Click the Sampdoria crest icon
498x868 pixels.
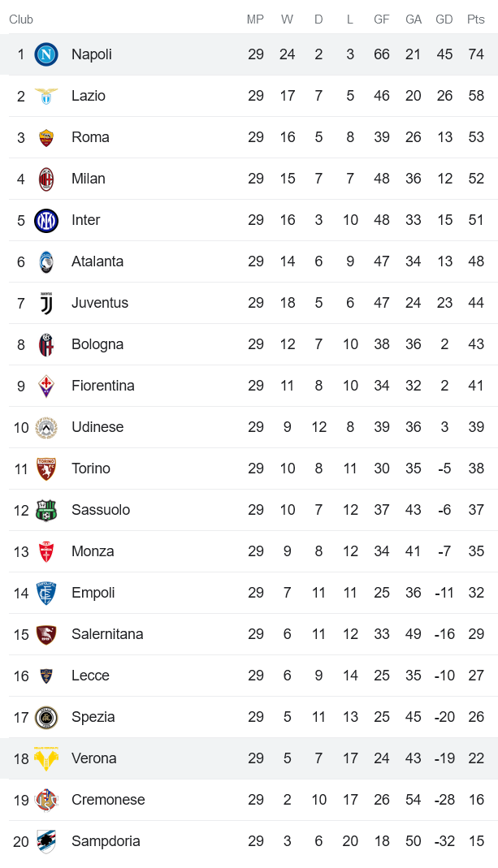point(46,841)
